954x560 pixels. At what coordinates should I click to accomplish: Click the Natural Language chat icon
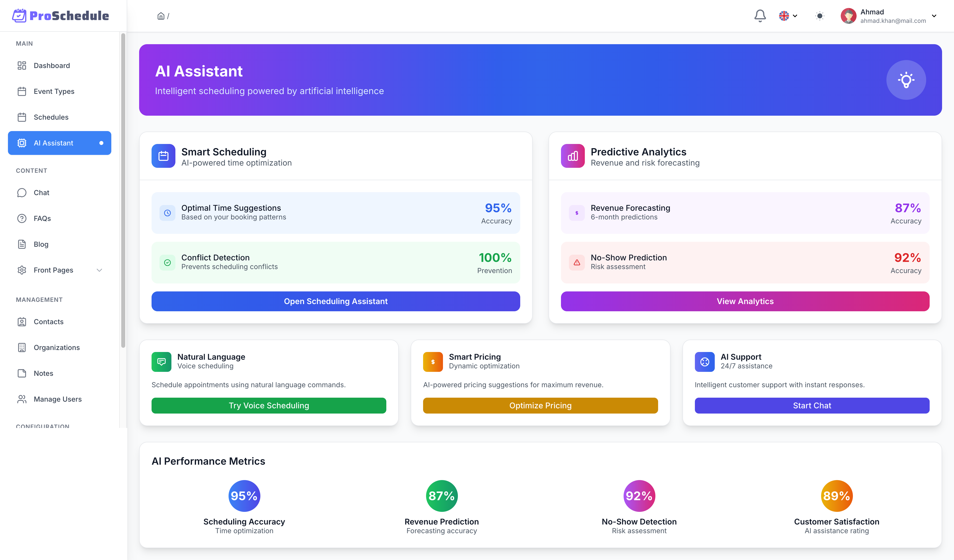tap(161, 362)
